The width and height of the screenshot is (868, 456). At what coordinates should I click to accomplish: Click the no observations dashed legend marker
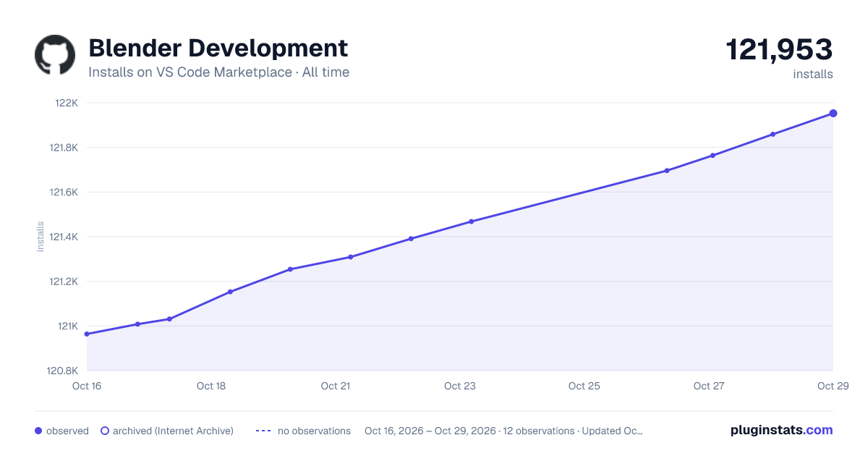click(263, 431)
